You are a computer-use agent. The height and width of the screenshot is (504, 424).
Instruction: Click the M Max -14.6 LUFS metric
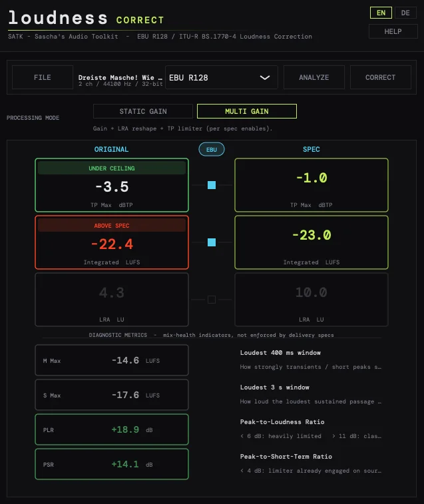point(112,360)
